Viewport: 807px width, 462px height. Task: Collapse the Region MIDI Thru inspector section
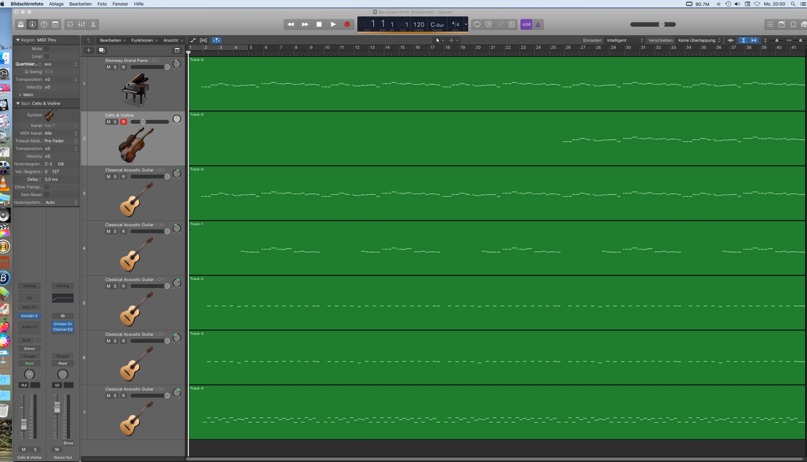pyautogui.click(x=17, y=40)
